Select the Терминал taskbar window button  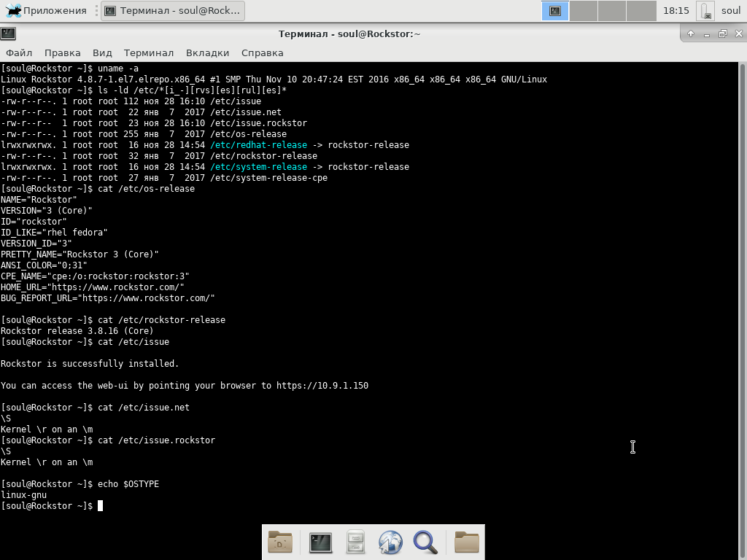click(173, 11)
